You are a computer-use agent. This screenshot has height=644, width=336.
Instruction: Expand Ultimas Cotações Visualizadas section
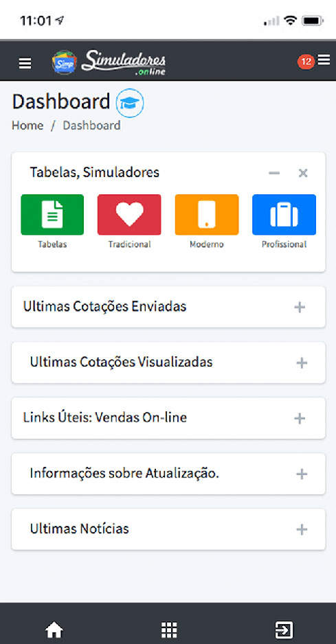tap(302, 363)
